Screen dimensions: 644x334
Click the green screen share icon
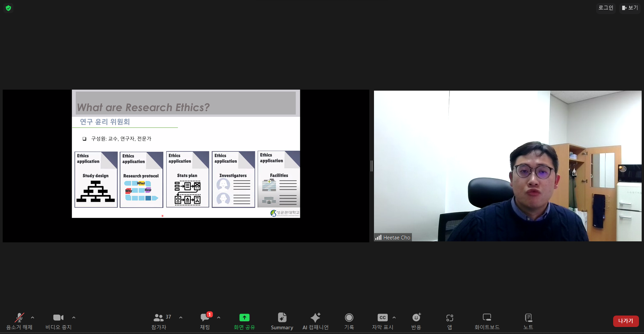(x=244, y=318)
